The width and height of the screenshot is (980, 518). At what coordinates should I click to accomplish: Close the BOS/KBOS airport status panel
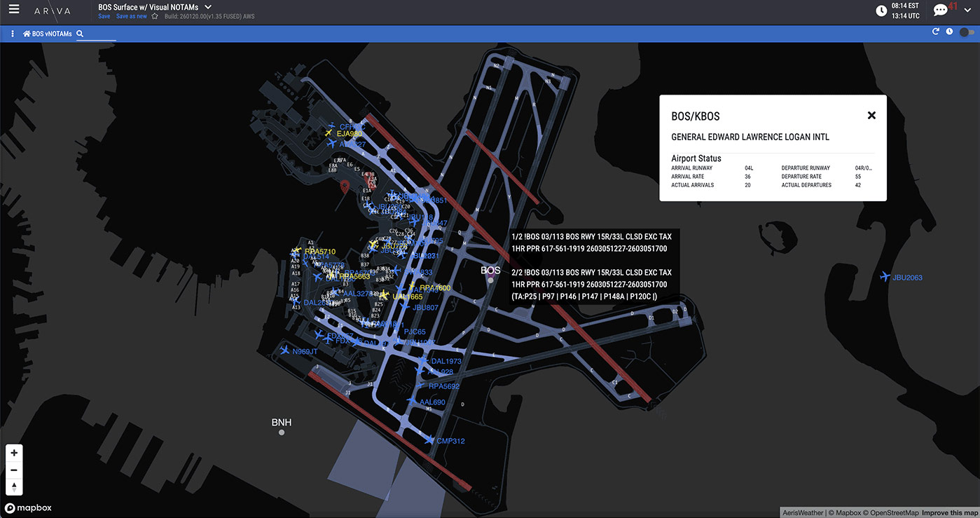tap(871, 116)
